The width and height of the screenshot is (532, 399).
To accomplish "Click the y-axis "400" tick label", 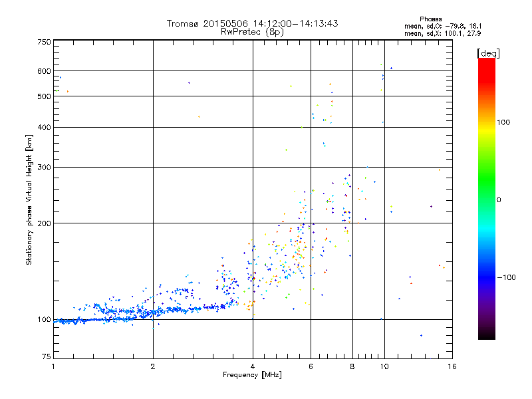I will point(45,127).
